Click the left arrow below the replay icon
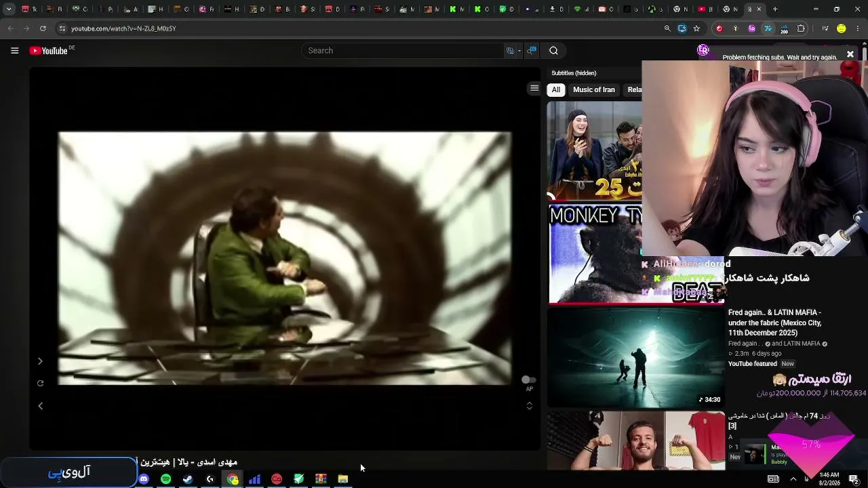The width and height of the screenshot is (868, 488). 40,406
